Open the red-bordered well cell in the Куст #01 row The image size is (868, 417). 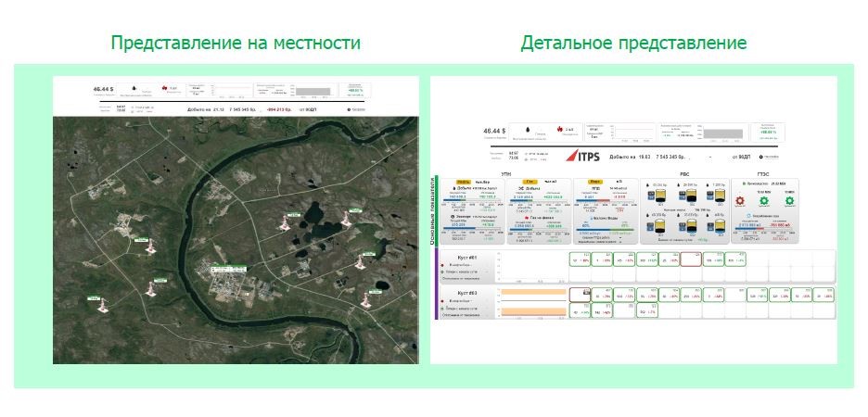click(x=691, y=260)
